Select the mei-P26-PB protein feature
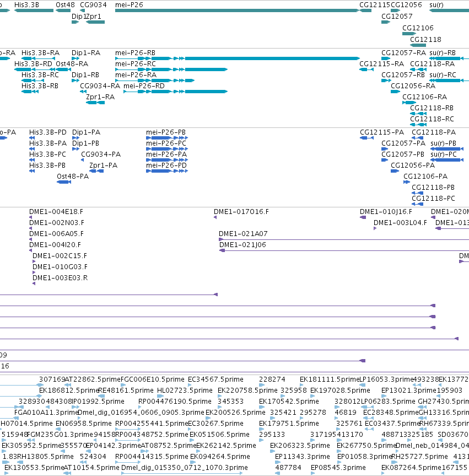The height and width of the screenshot is (476, 469). [167, 138]
